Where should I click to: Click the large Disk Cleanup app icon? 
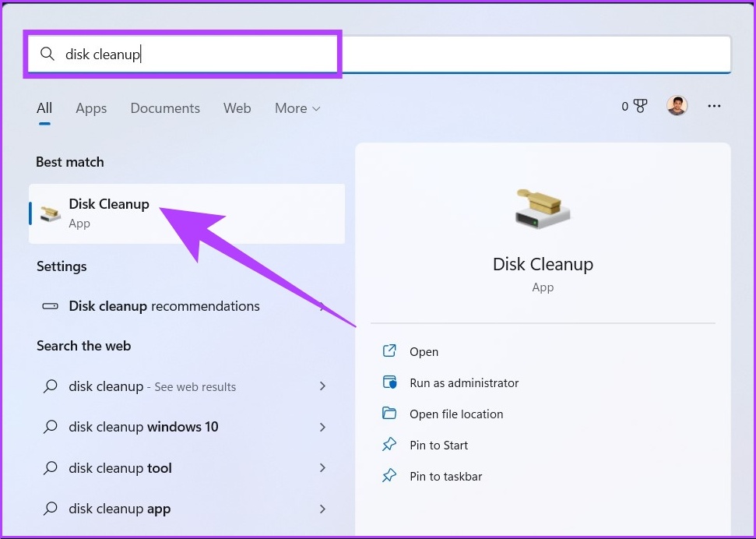tap(543, 208)
